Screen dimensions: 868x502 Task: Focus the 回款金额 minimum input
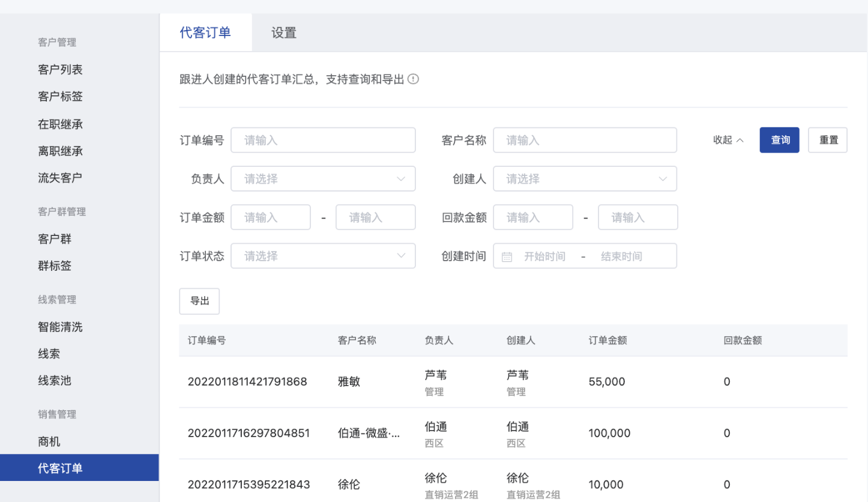[x=533, y=217]
